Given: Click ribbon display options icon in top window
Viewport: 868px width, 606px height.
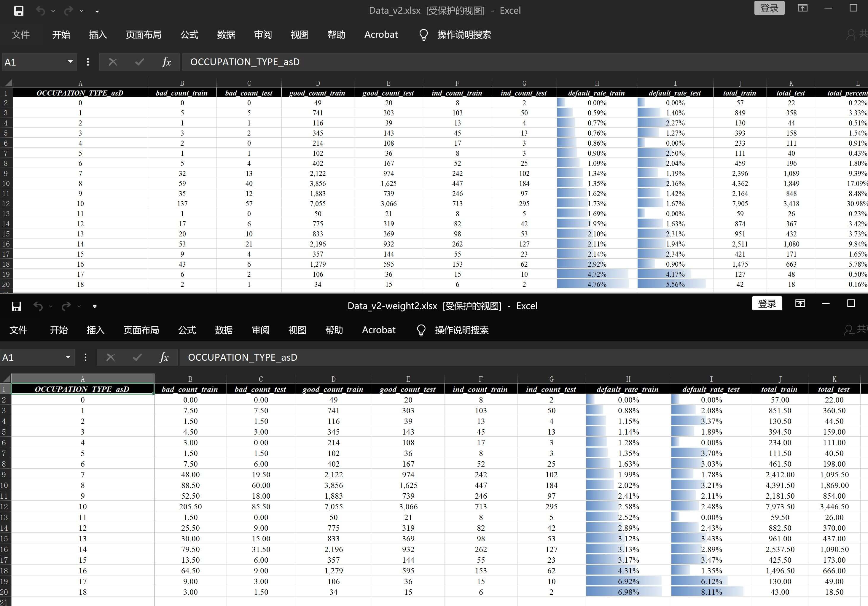Looking at the screenshot, I should [x=802, y=8].
